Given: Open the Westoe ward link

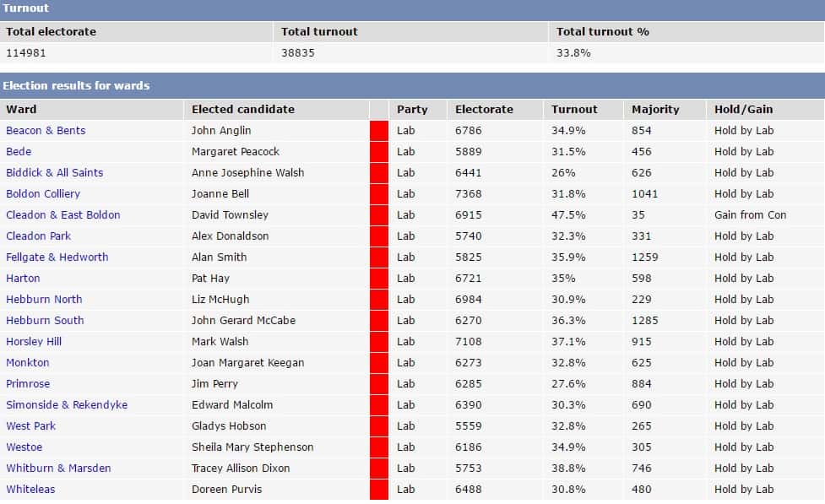Looking at the screenshot, I should click(x=24, y=447).
